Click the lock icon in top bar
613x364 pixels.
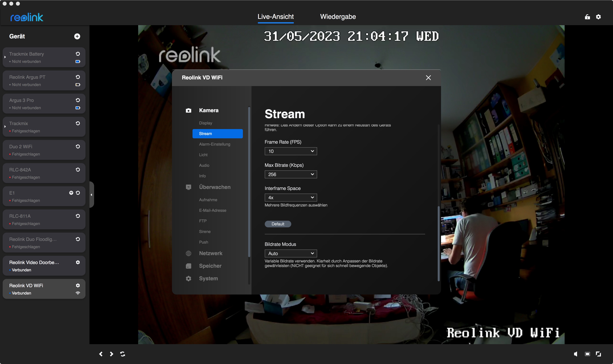click(587, 17)
